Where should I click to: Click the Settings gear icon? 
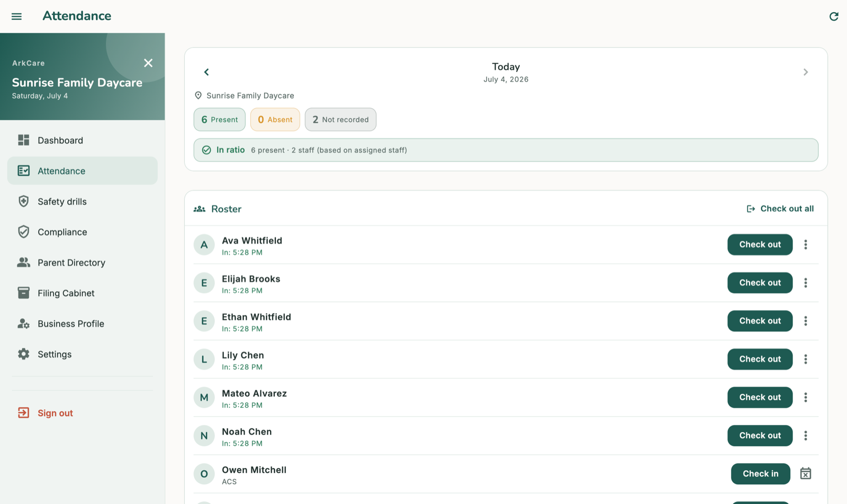[23, 354]
